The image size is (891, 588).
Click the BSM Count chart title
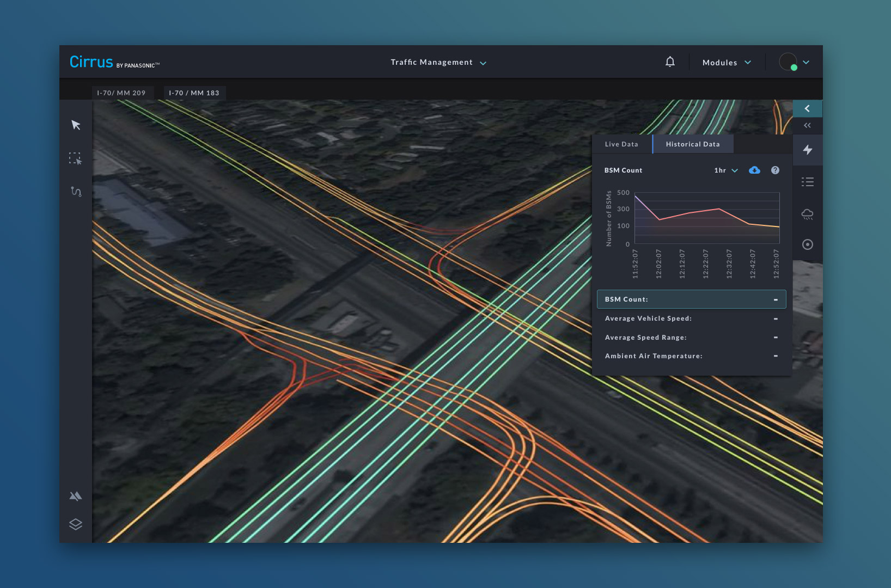click(623, 170)
